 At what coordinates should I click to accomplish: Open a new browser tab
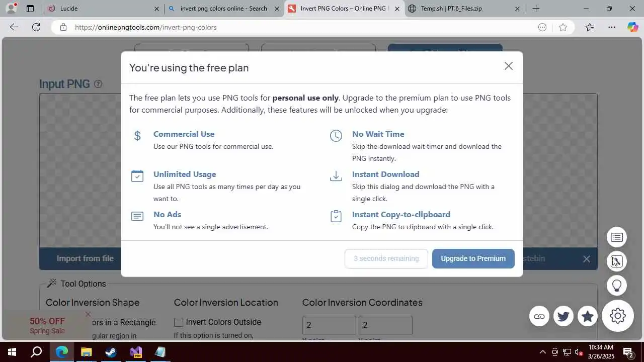click(536, 9)
